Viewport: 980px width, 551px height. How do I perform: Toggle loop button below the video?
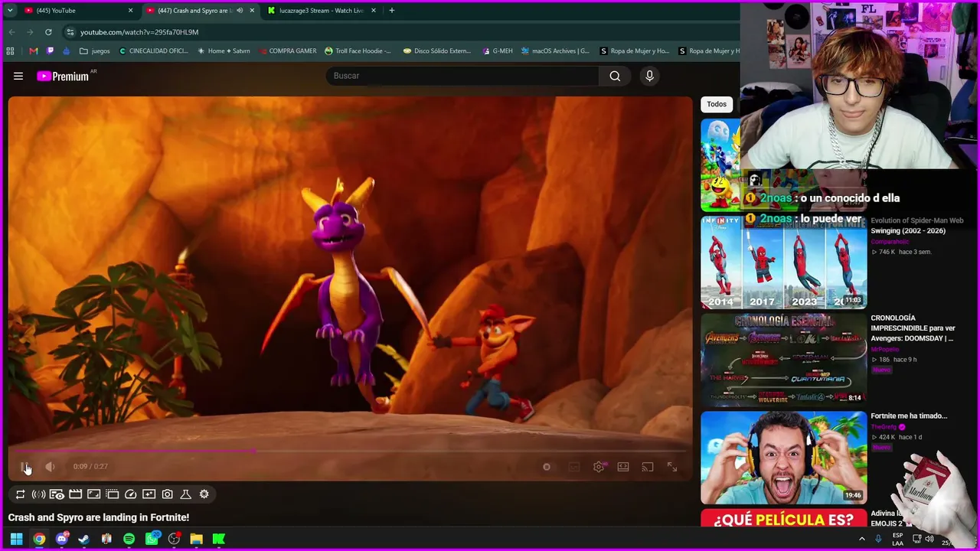[x=21, y=494]
